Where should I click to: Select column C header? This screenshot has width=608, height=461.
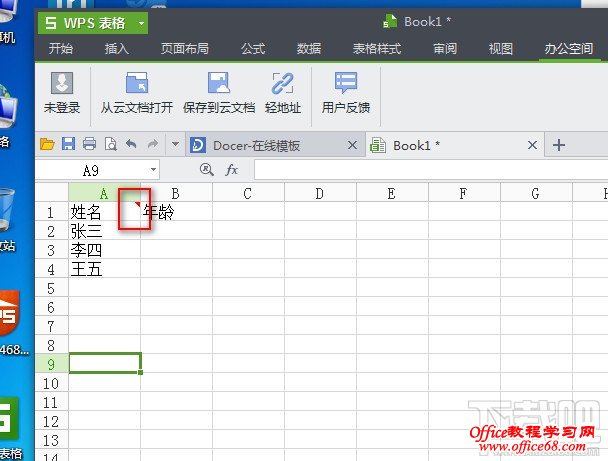tap(248, 192)
